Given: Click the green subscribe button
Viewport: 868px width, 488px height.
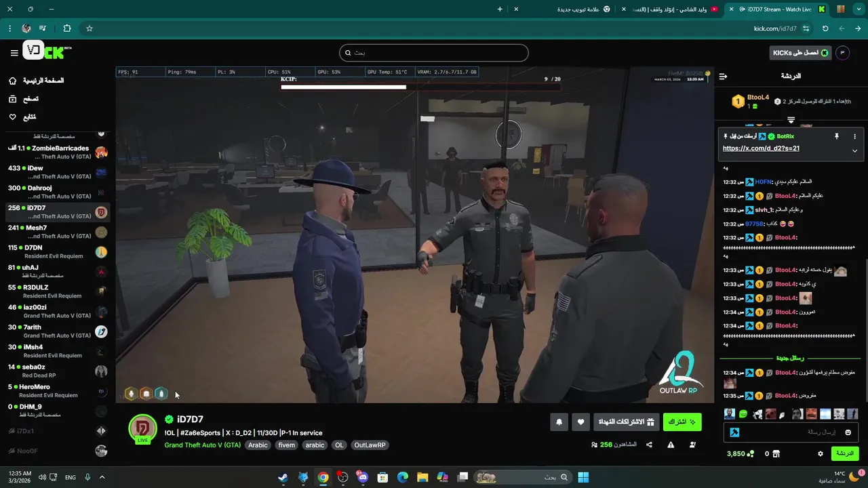Looking at the screenshot, I should (682, 422).
